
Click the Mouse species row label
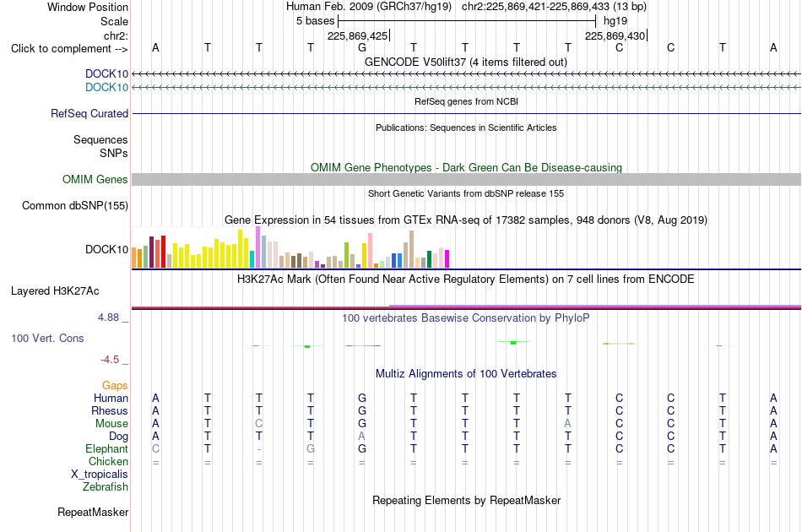111,424
